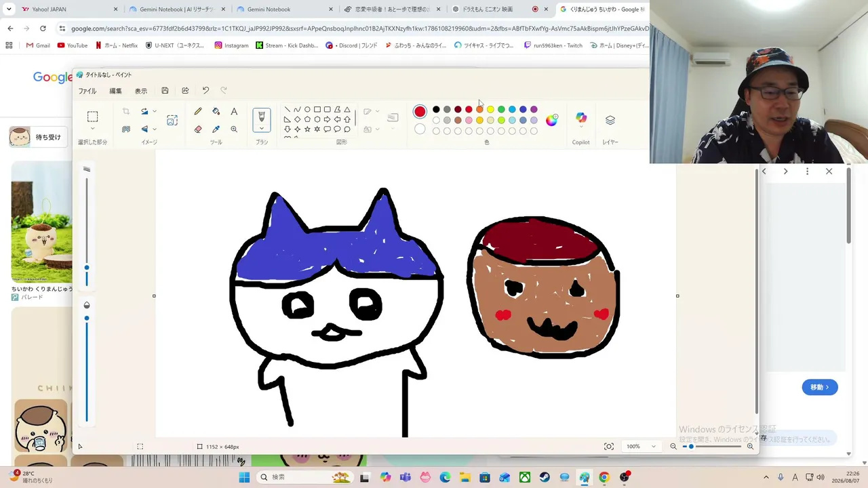868x488 pixels.
Task: Select the five-point Star shape
Action: click(x=307, y=129)
